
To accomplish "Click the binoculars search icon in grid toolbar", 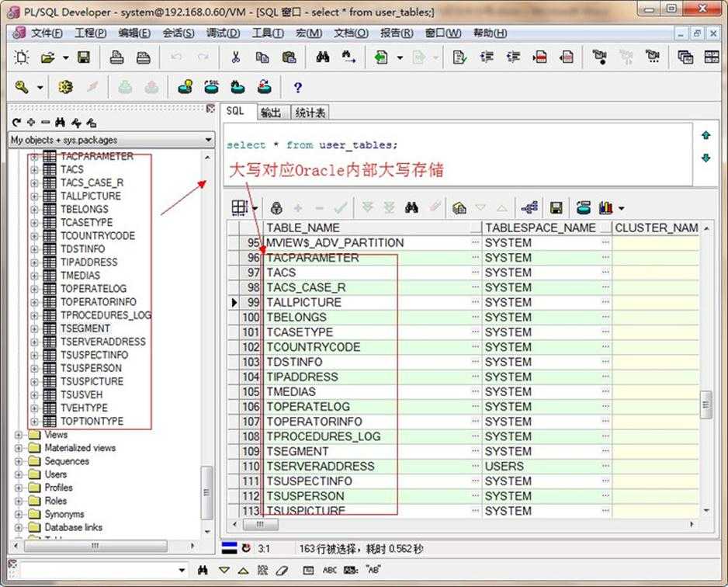I will 411,207.
